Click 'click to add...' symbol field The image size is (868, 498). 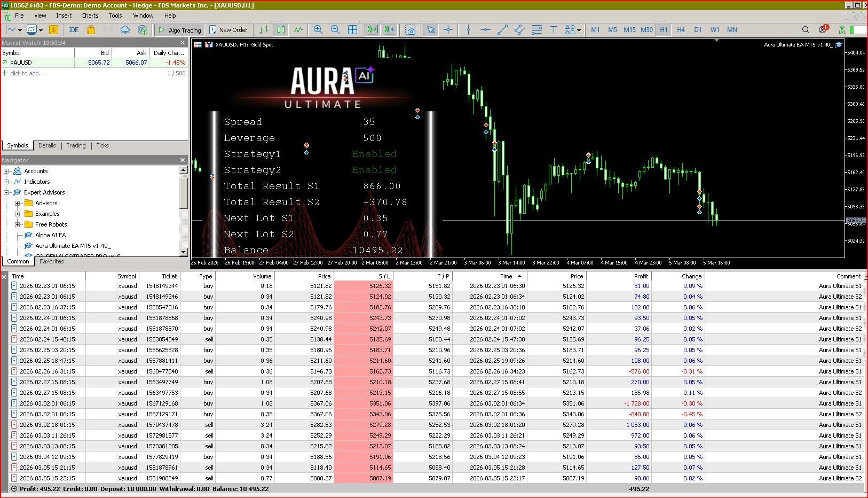click(27, 73)
